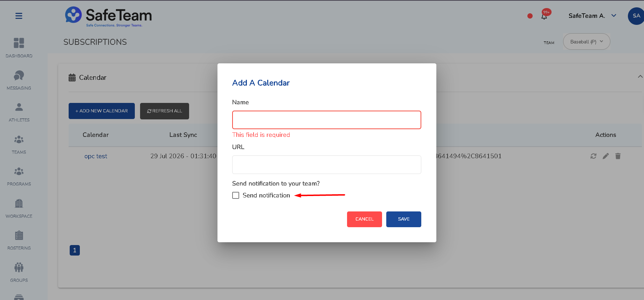
Task: Click the pencil edit icon for opc test
Action: 605,156
